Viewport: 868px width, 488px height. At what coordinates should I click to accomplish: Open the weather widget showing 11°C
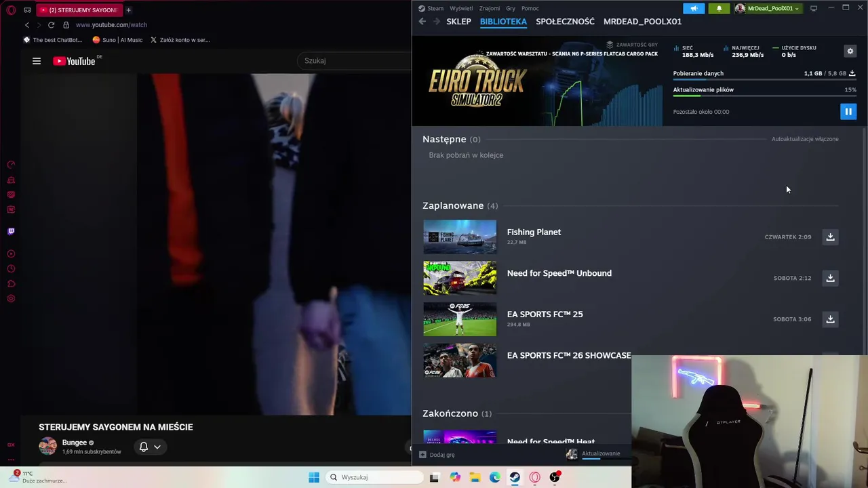39,477
